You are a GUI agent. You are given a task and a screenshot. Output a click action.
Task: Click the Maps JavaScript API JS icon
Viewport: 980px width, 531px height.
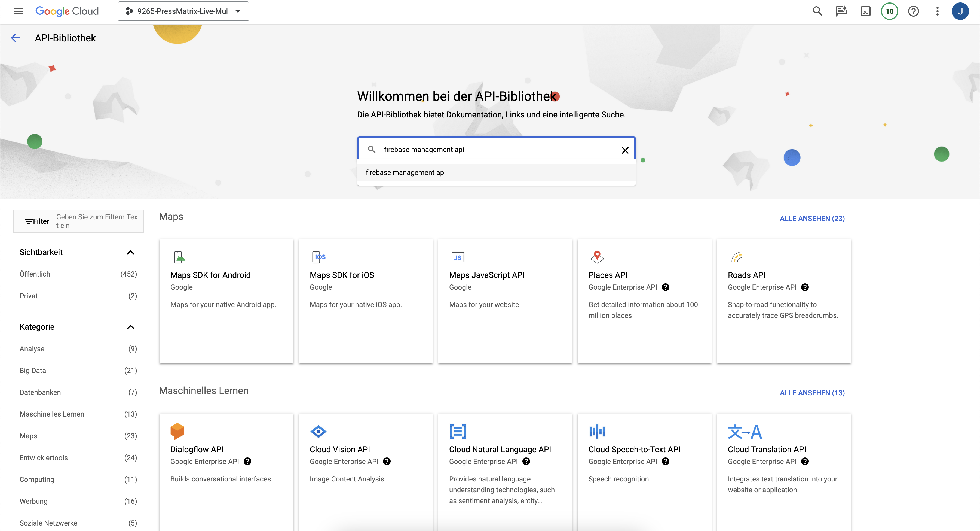457,257
